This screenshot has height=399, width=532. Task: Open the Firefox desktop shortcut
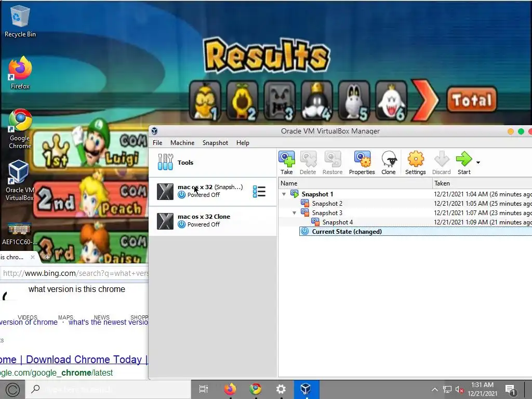[20, 73]
